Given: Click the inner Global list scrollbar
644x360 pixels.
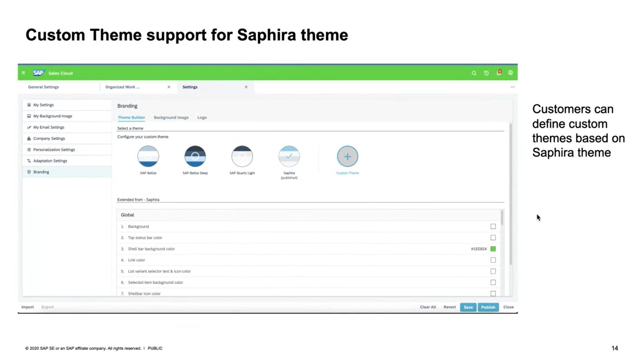Looking at the screenshot, I should coord(502,218).
